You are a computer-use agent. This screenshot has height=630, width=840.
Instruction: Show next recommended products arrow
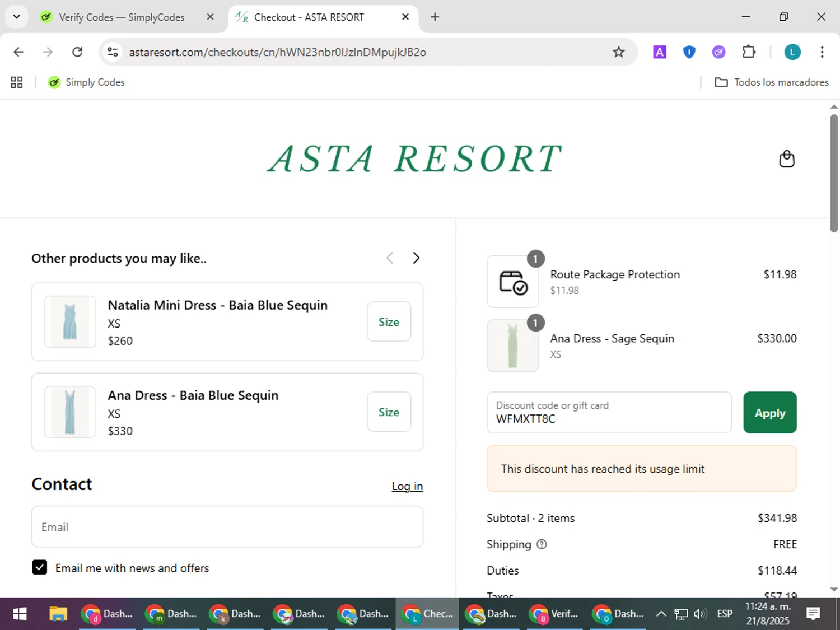pyautogui.click(x=416, y=258)
